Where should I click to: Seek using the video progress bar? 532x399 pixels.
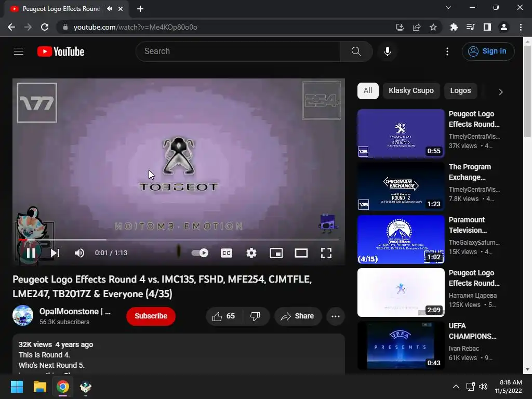[x=179, y=240]
